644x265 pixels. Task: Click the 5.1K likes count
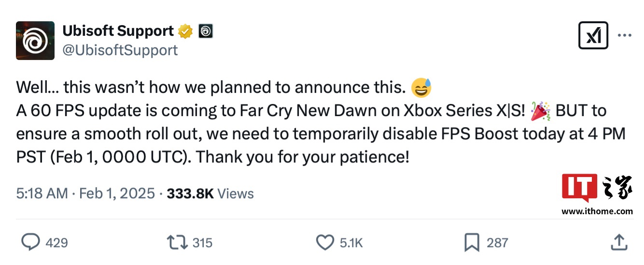(x=351, y=243)
